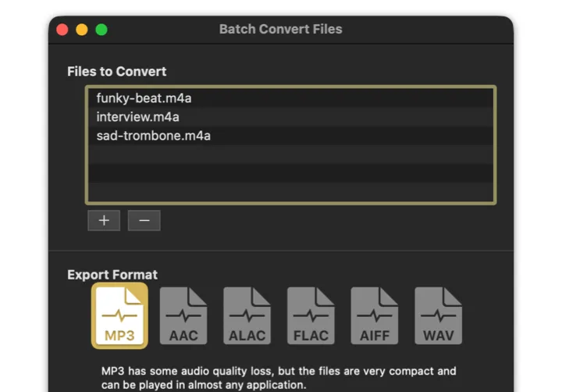Minimize window with the yellow button

pos(82,30)
